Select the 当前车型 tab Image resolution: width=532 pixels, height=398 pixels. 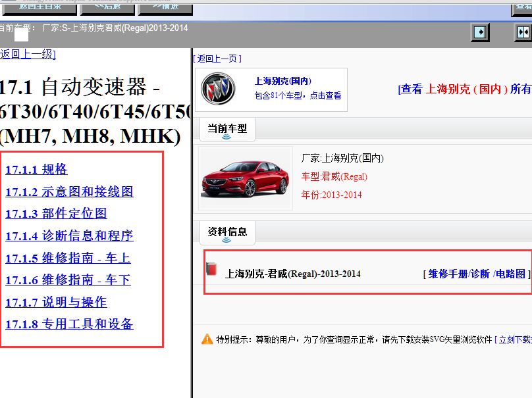coord(227,129)
